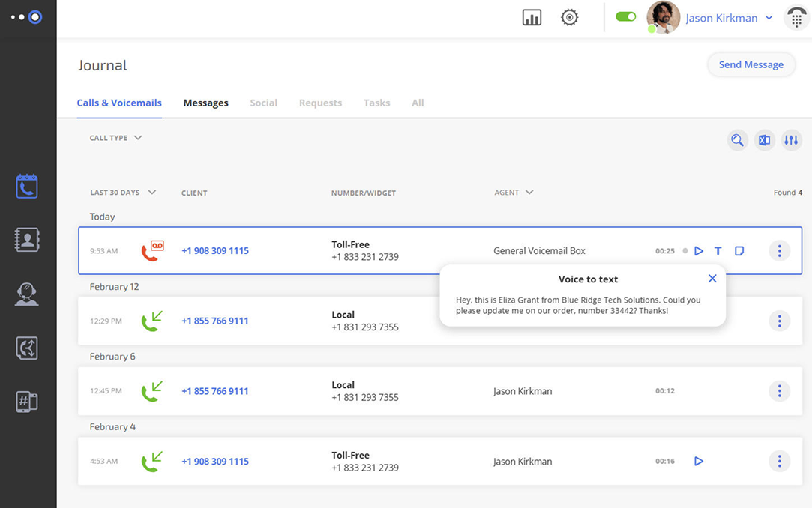The image size is (812, 508).
Task: Select the Calls & Voicemails tab
Action: (x=119, y=103)
